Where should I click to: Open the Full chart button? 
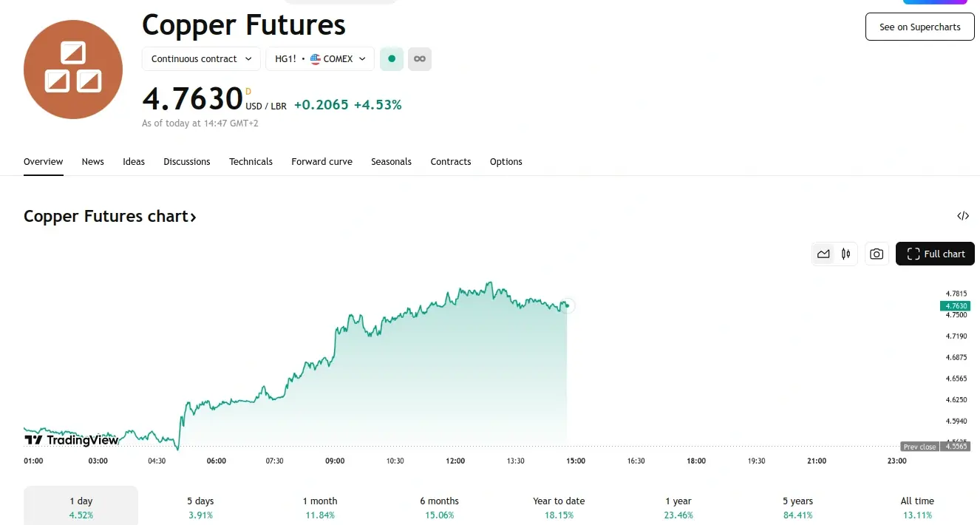[x=935, y=254]
